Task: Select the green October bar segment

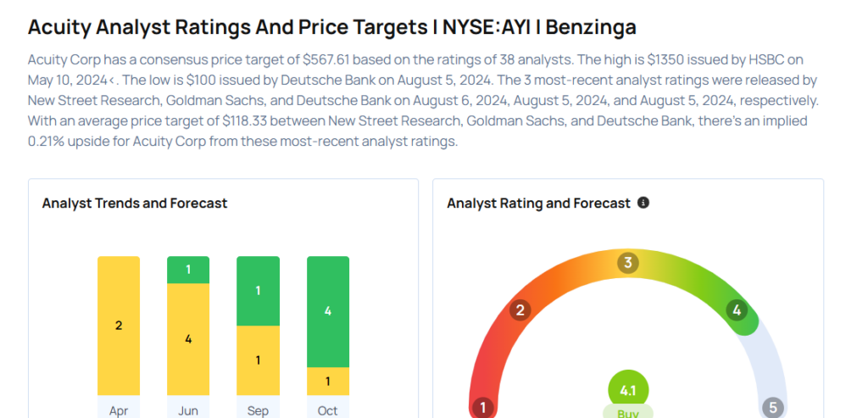Action: [x=327, y=311]
